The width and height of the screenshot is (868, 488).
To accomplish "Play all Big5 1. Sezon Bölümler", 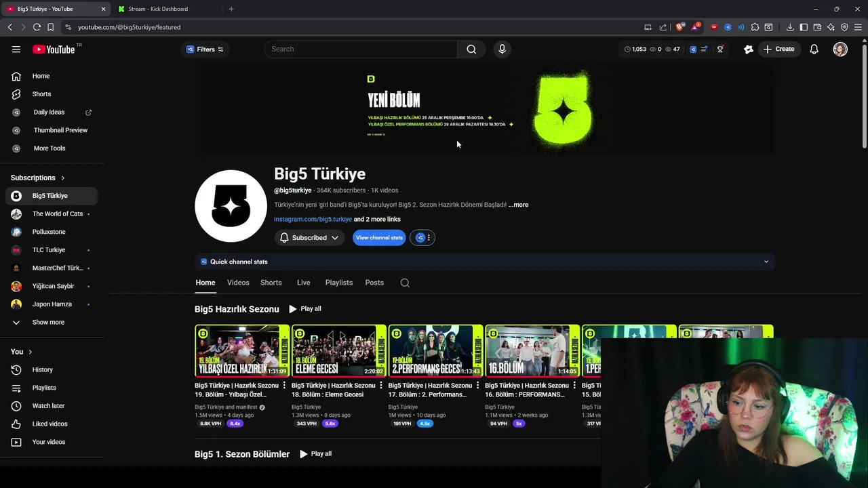I will click(316, 454).
